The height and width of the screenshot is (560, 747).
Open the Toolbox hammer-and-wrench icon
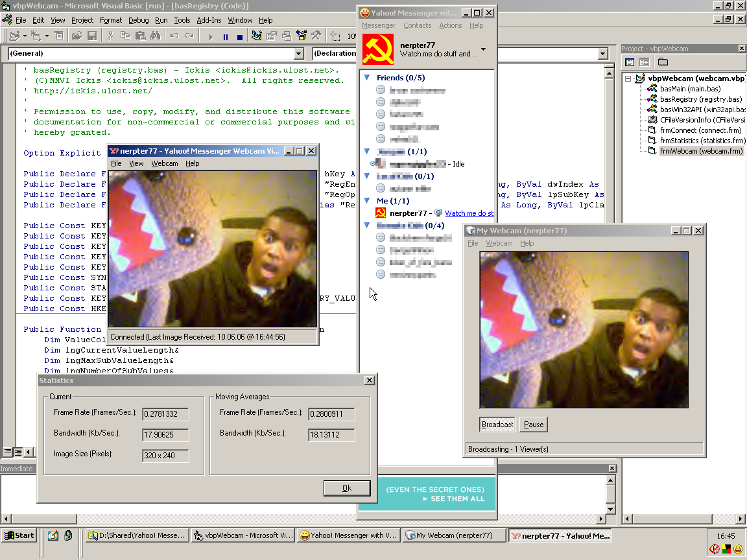316,36
